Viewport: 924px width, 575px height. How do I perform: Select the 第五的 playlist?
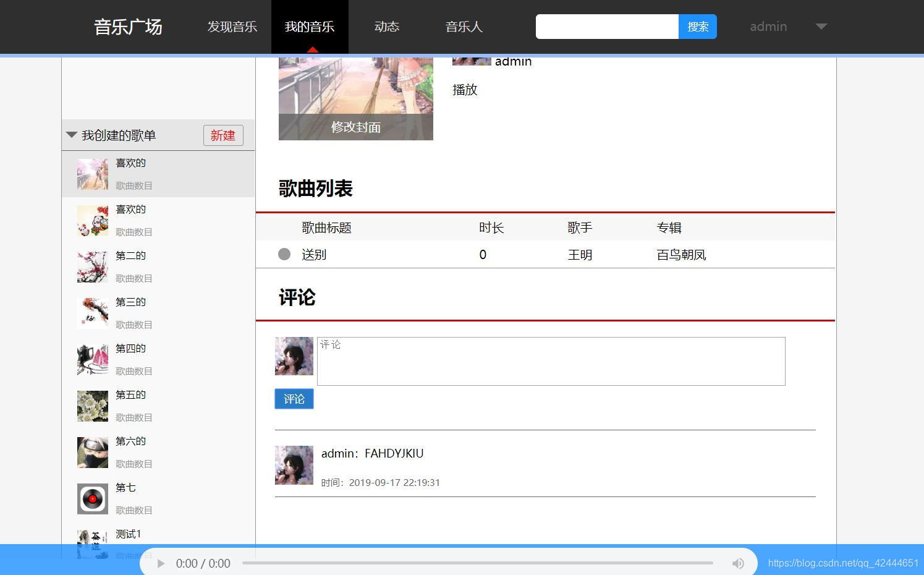coord(158,406)
